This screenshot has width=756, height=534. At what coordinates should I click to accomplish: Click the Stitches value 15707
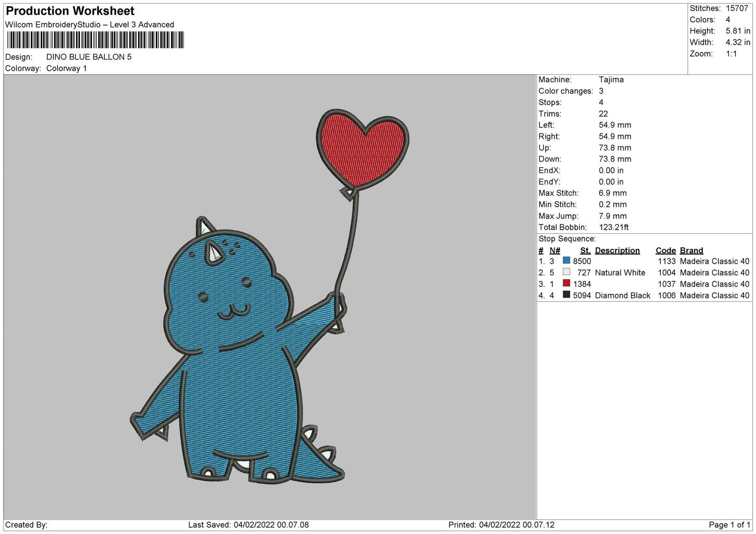737,8
